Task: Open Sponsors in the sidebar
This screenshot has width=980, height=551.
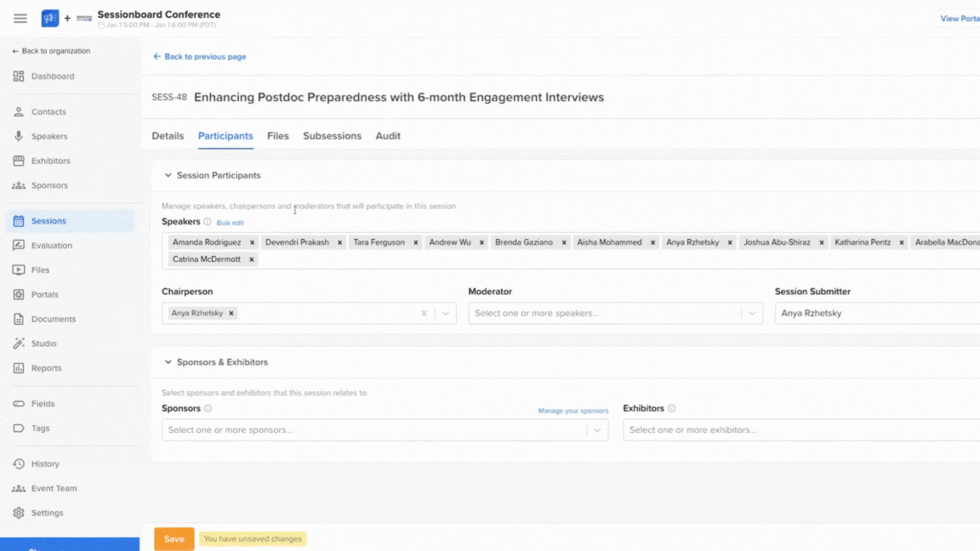Action: [48, 185]
